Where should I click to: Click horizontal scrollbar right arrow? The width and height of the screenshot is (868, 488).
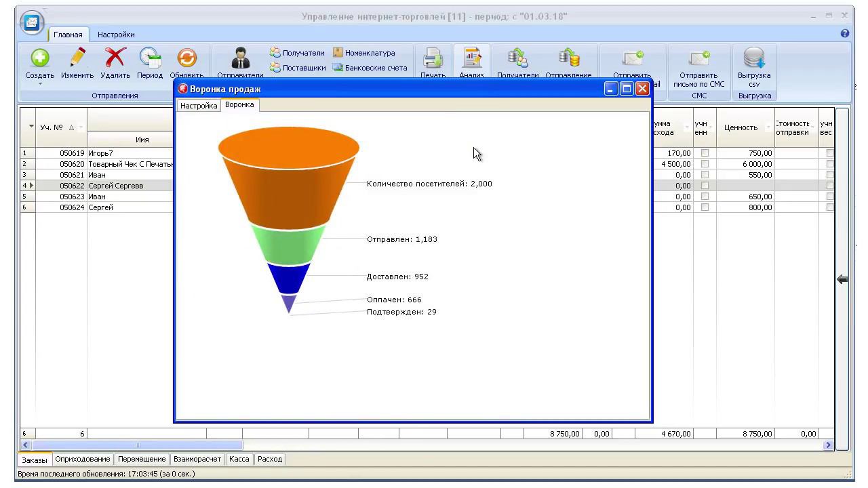(x=828, y=445)
